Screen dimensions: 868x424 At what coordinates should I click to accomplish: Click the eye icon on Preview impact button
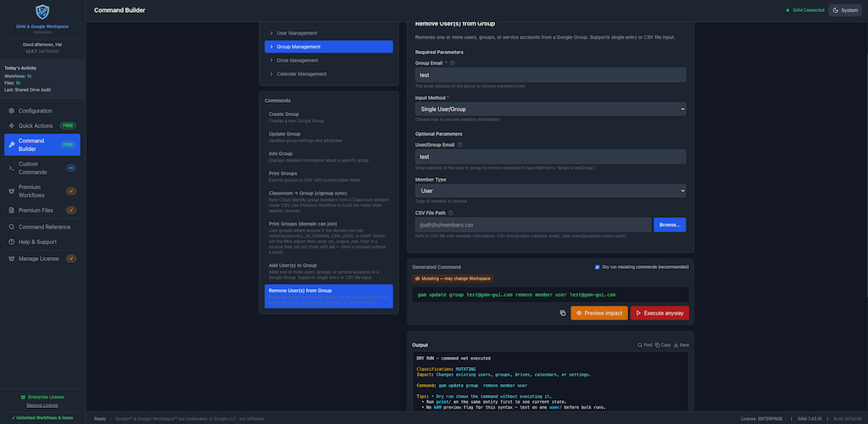pyautogui.click(x=579, y=313)
